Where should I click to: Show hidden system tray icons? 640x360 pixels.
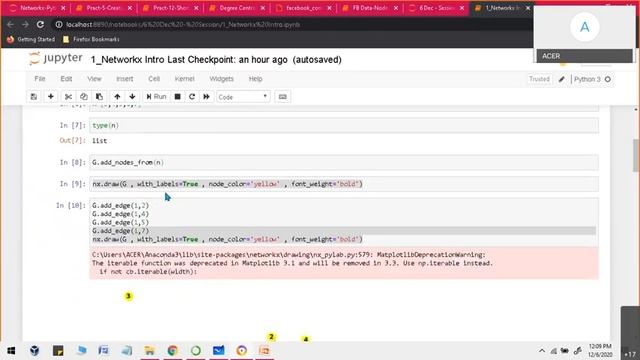[542, 351]
